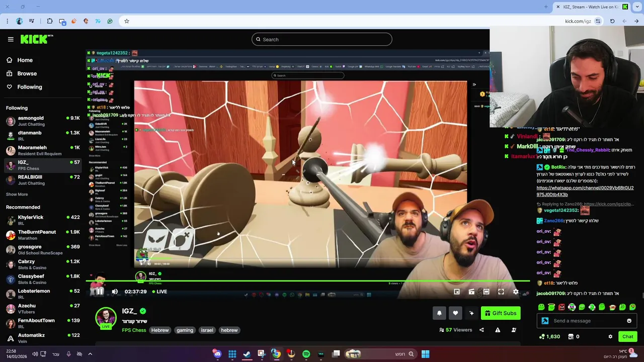Click the sparkle subscribe icon
The image size is (644, 362).
point(471,313)
